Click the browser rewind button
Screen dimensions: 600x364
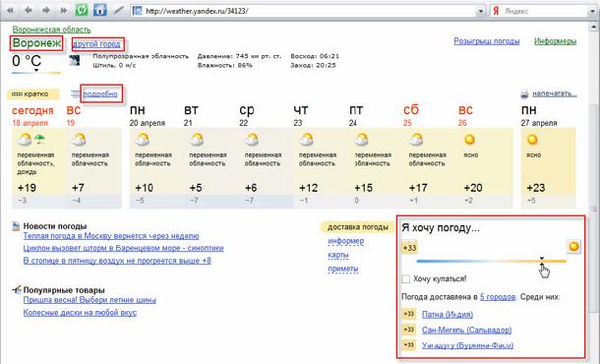(10, 11)
